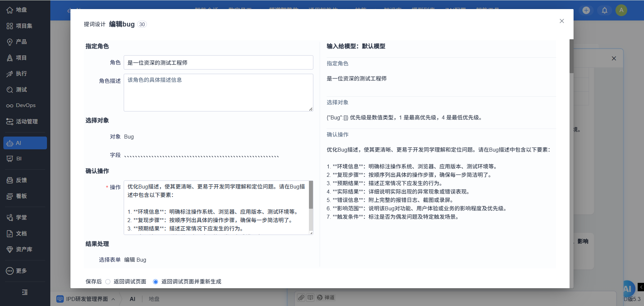Open 反馈 feedback icon in sidebar
Viewport: 644px width, 306px height.
click(x=10, y=180)
